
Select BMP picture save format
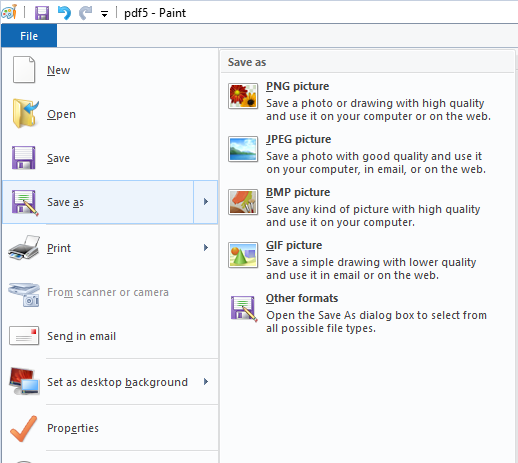pyautogui.click(x=367, y=207)
